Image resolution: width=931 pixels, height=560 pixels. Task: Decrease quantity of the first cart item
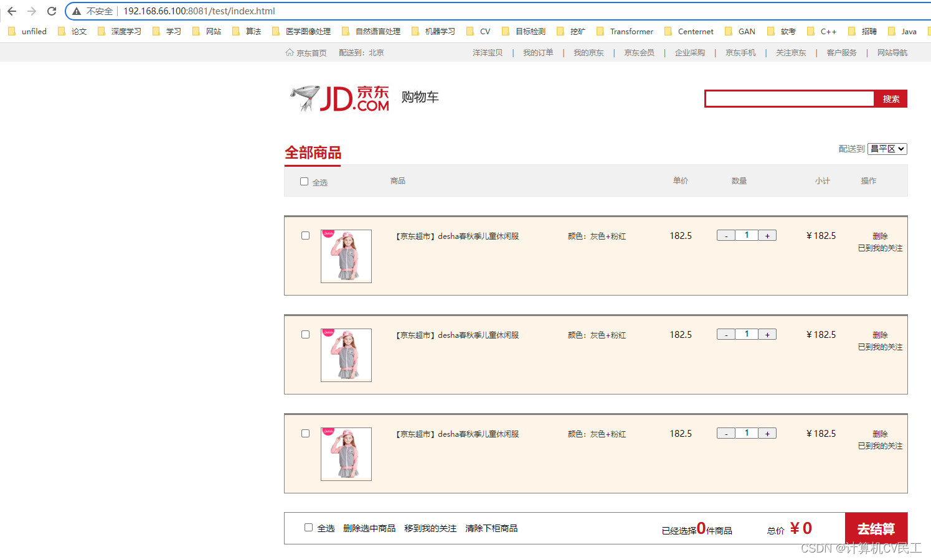point(726,236)
